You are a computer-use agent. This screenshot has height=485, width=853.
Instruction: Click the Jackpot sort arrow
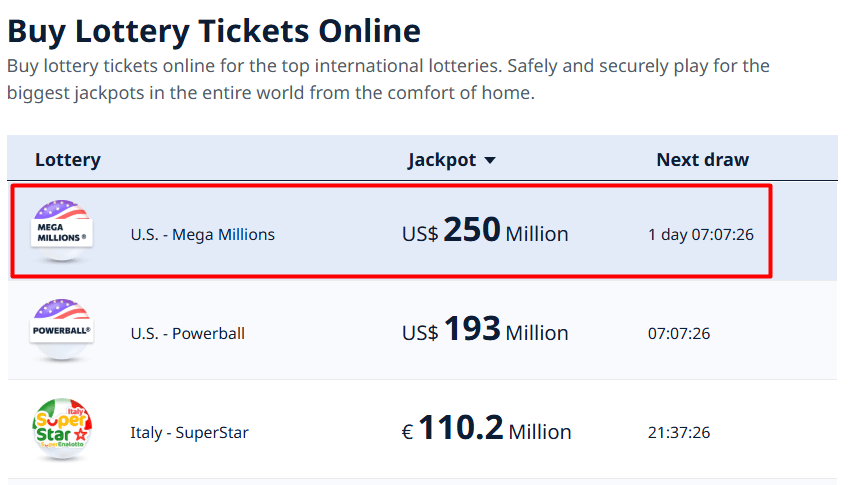[490, 161]
